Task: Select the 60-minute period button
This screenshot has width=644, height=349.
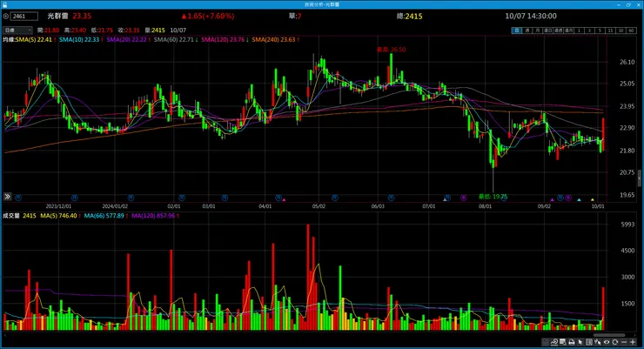Action: [631, 30]
